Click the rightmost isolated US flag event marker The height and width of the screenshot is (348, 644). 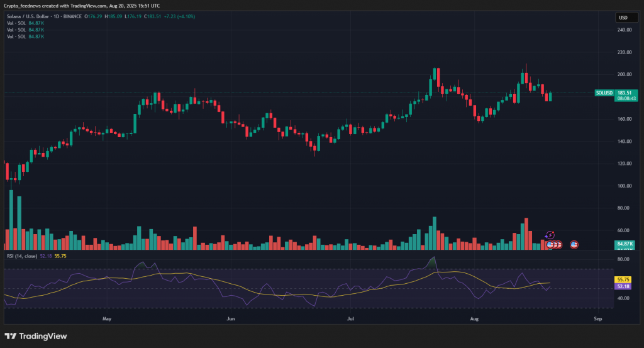point(574,244)
